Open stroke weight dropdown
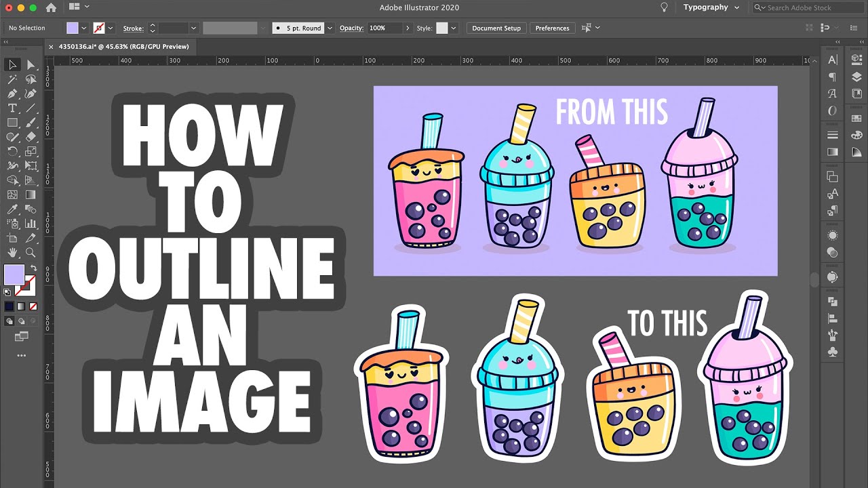 pos(193,28)
